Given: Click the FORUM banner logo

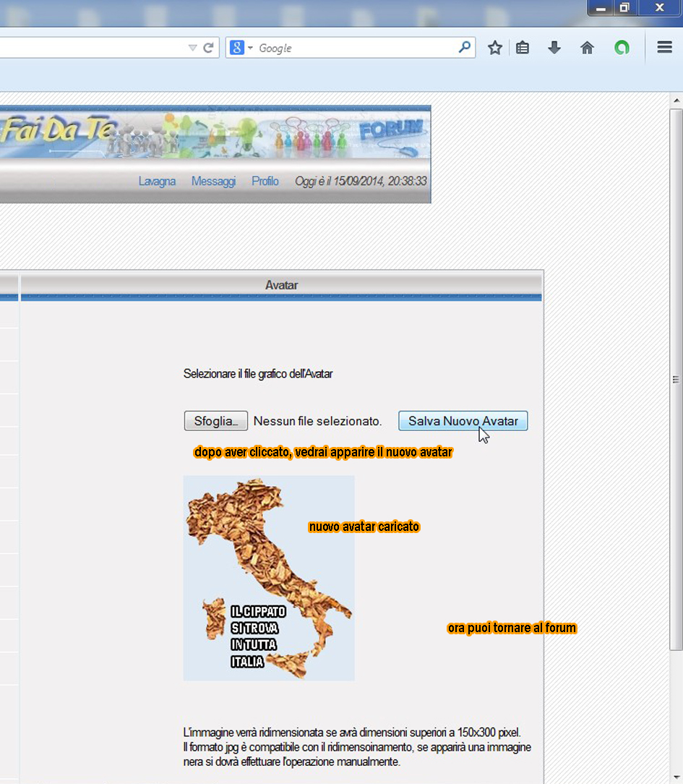Looking at the screenshot, I should point(391,129).
